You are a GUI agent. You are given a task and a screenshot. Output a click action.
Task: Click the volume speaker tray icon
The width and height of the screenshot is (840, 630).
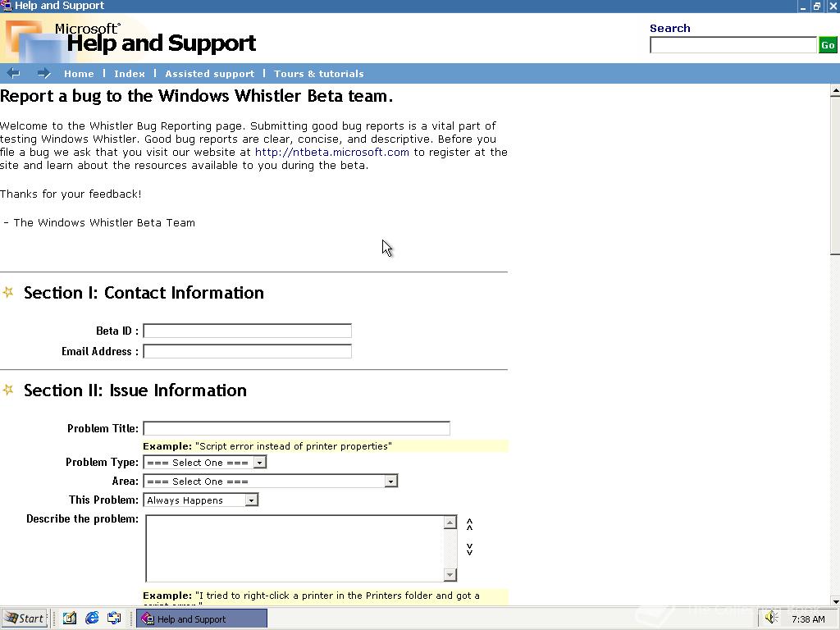point(771,619)
